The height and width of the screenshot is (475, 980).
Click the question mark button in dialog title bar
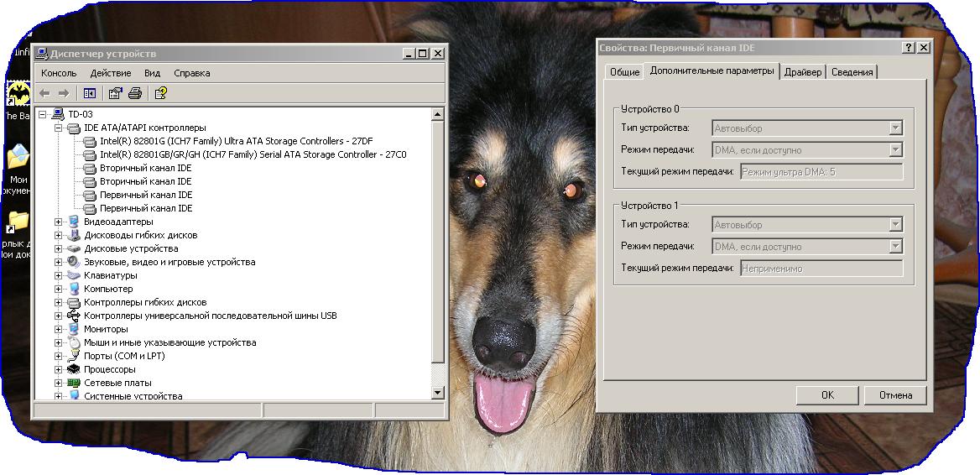click(909, 48)
